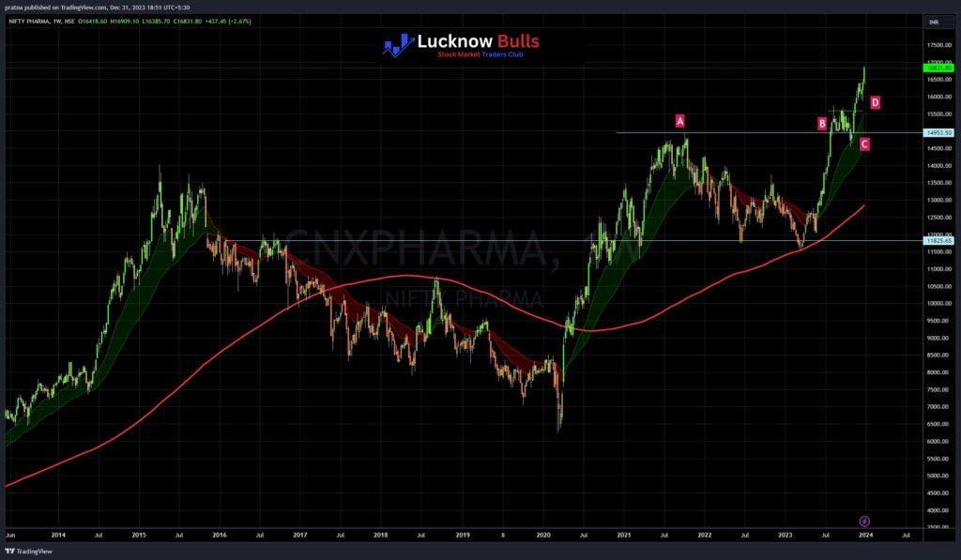Click the 14953.50 price level label
Screen dimensions: 961x560
(x=938, y=133)
